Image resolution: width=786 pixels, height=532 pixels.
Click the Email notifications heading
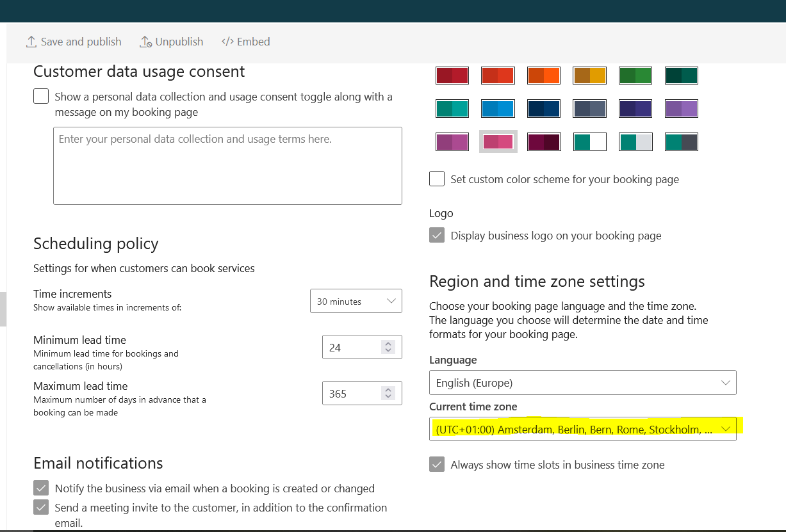(x=98, y=463)
